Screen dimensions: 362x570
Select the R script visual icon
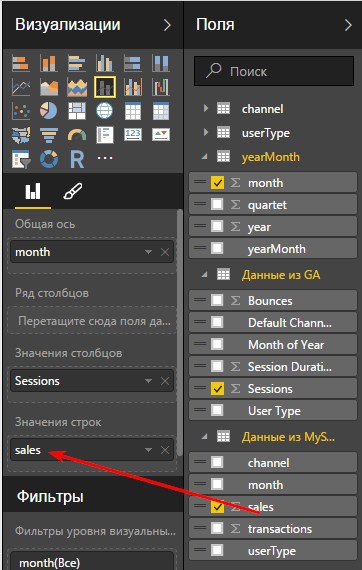pyautogui.click(x=77, y=158)
